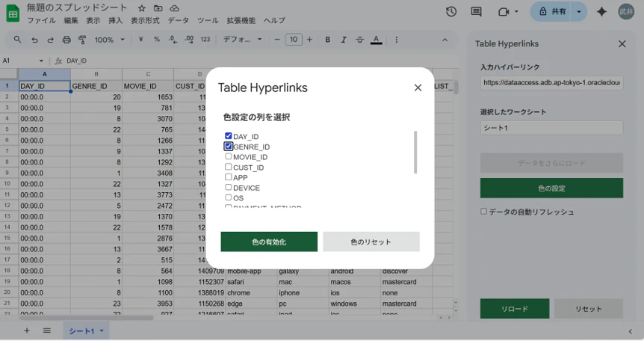Open the all sheets list icon

(47, 331)
